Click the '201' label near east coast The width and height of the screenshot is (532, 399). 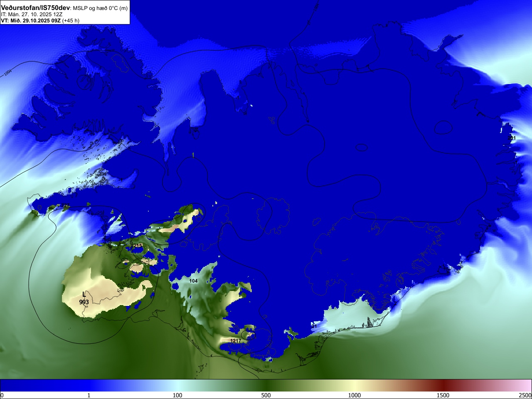point(512,138)
